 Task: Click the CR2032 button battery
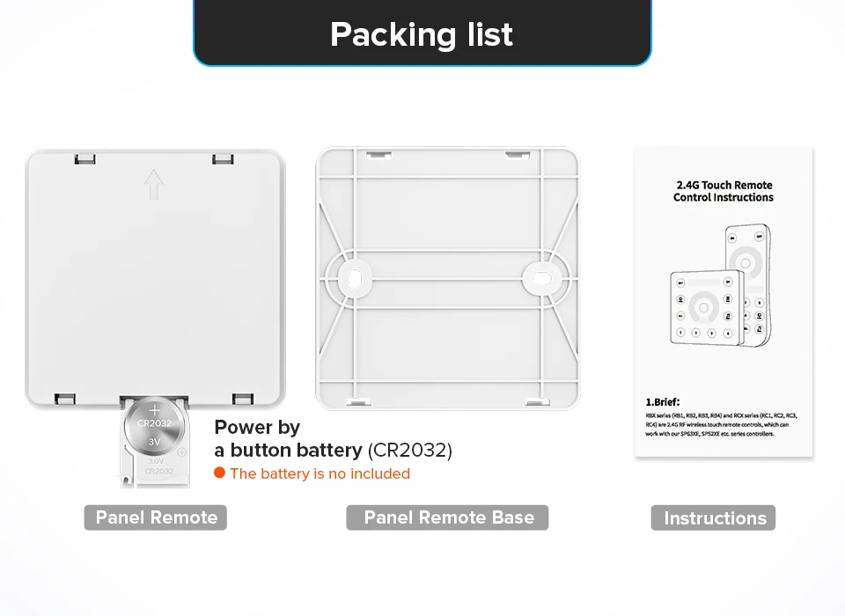(x=154, y=427)
